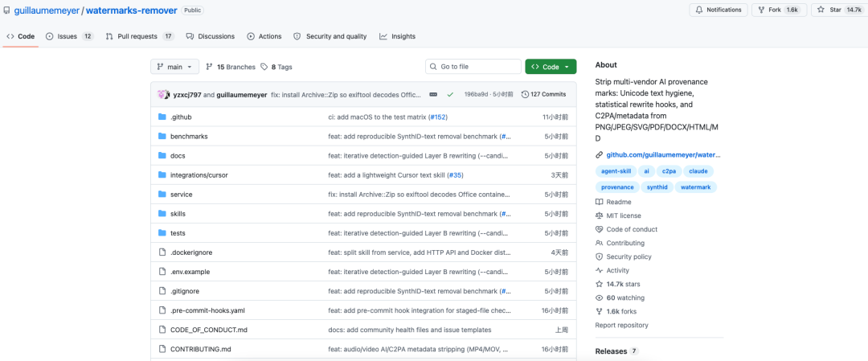Open the Readme link in About
868x361 pixels.
tap(613, 202)
